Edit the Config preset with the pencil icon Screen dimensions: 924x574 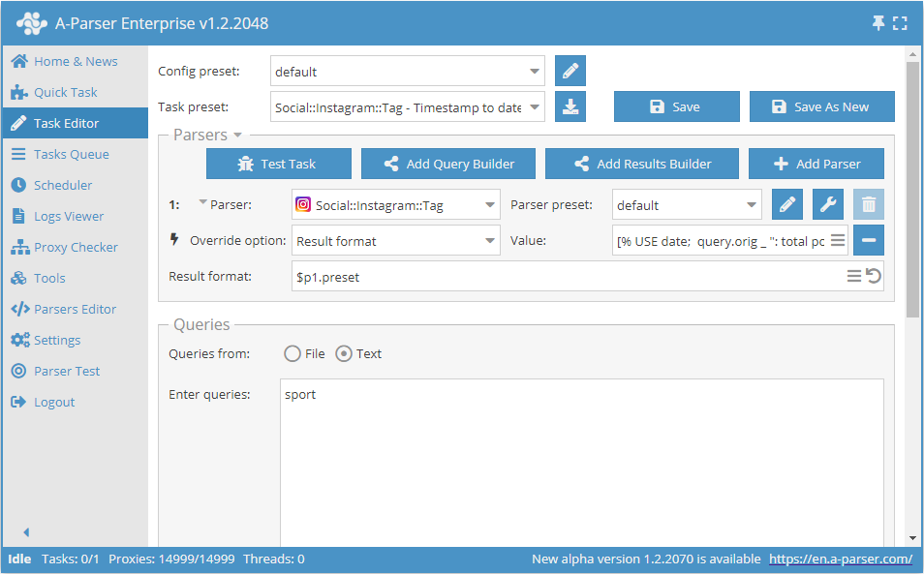click(570, 71)
